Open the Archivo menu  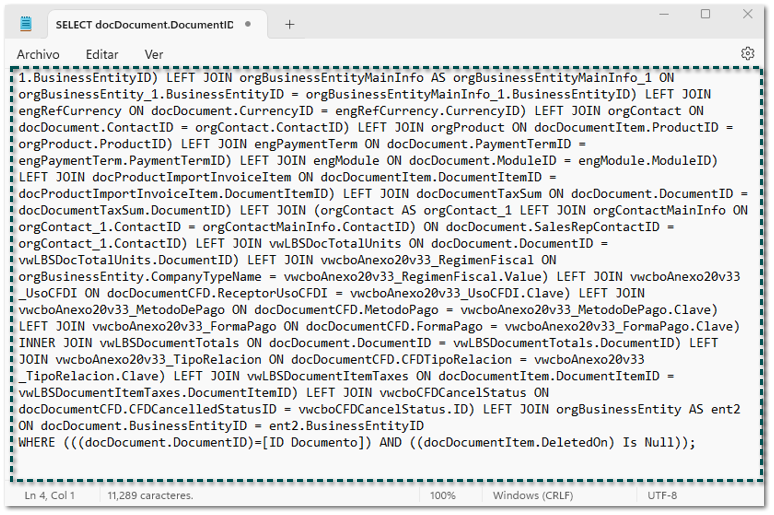38,54
